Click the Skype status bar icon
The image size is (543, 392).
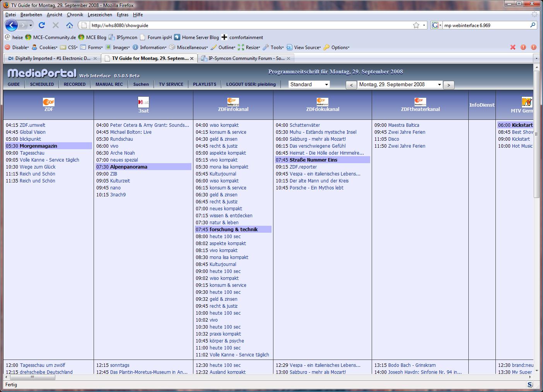(530, 385)
